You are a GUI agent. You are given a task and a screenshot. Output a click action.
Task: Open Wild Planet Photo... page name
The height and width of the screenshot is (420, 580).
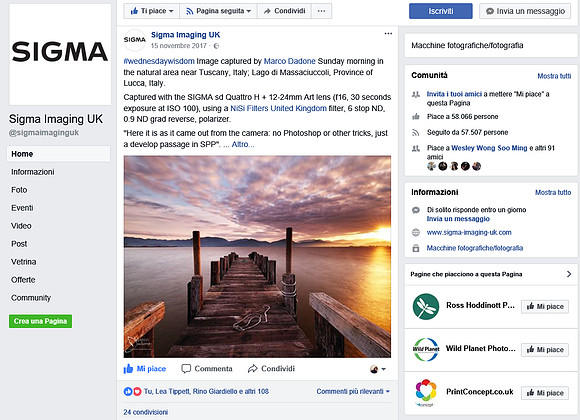480,349
